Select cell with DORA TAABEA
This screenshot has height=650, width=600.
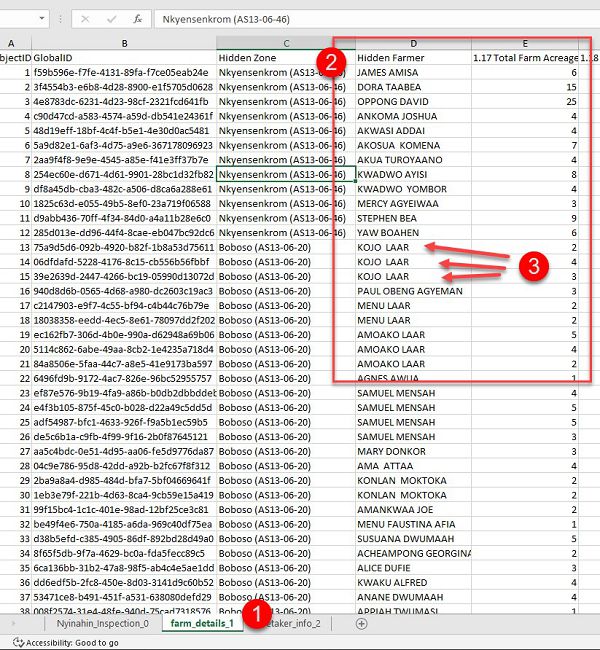(x=413, y=87)
